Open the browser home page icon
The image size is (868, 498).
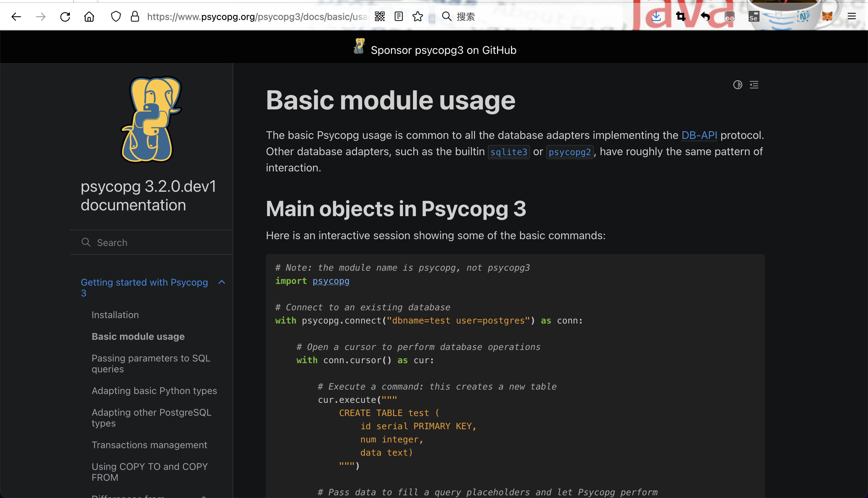coord(89,16)
